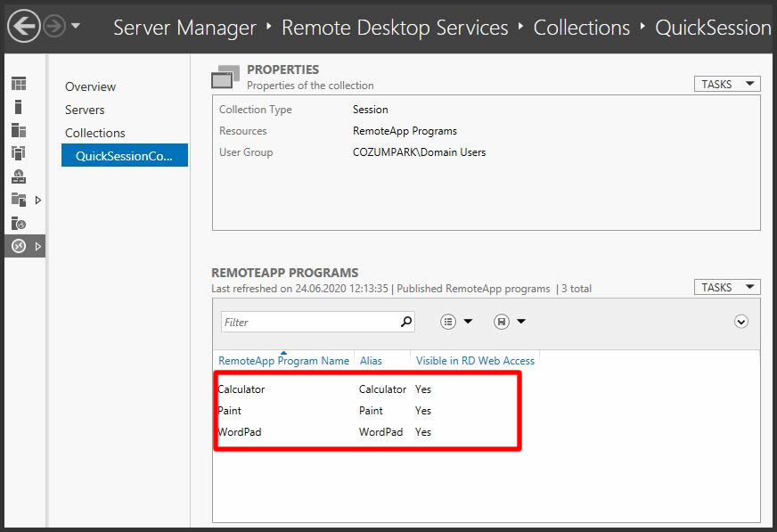Click the fourth server role icon in rail
The image size is (777, 532).
coord(19,153)
